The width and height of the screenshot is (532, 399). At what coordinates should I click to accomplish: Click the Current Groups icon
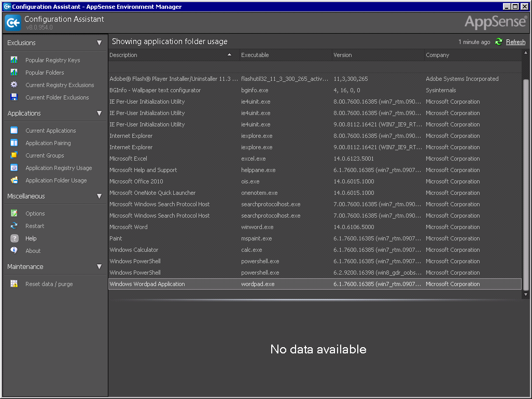click(14, 155)
